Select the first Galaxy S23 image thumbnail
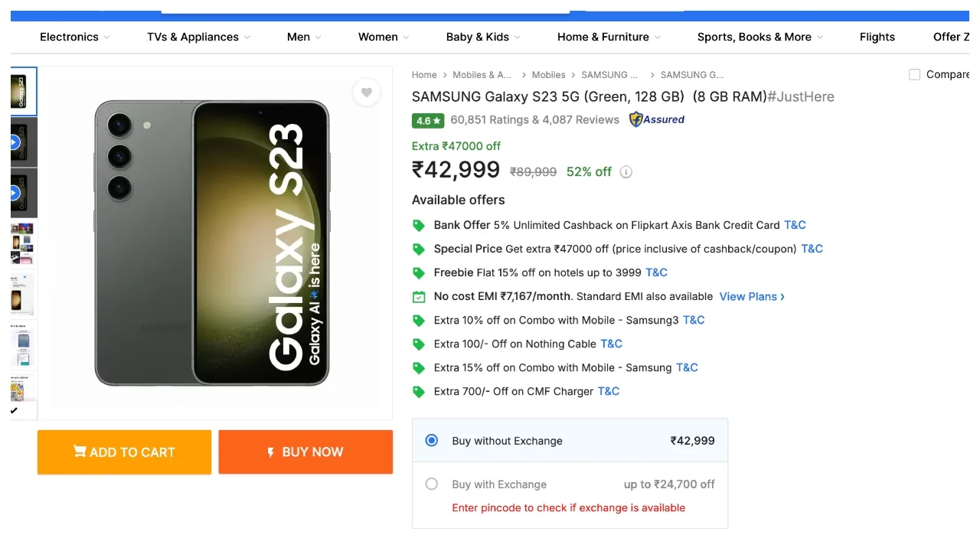Image resolution: width=980 pixels, height=551 pixels. tap(23, 91)
